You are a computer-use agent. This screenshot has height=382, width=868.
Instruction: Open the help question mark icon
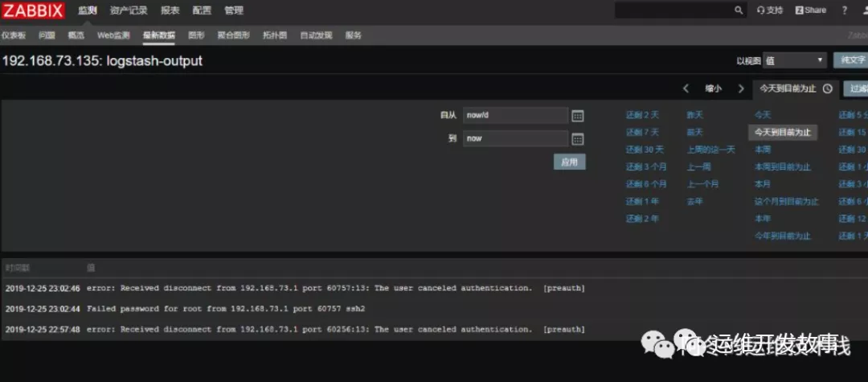click(x=844, y=10)
